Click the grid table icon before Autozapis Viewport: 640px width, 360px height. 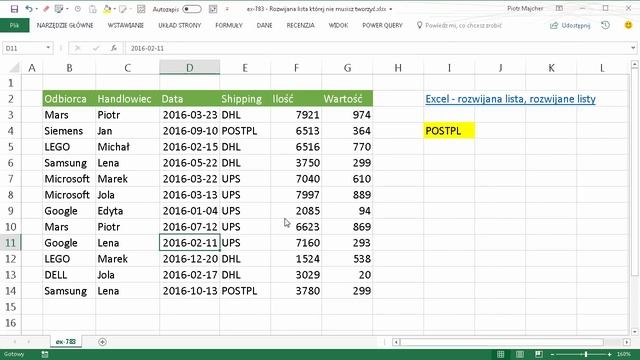coord(141,9)
